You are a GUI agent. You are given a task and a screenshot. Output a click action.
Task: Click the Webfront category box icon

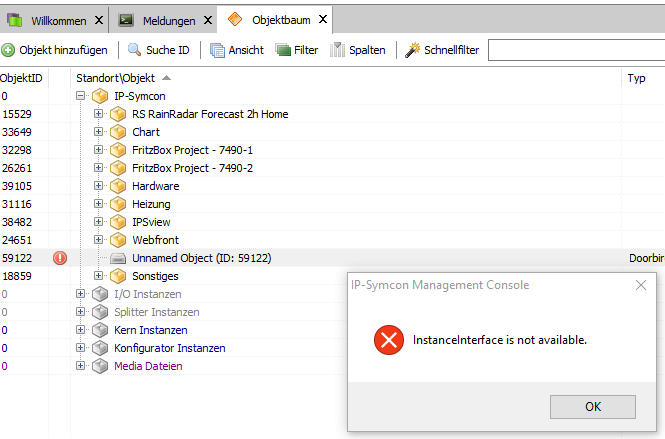tap(118, 240)
